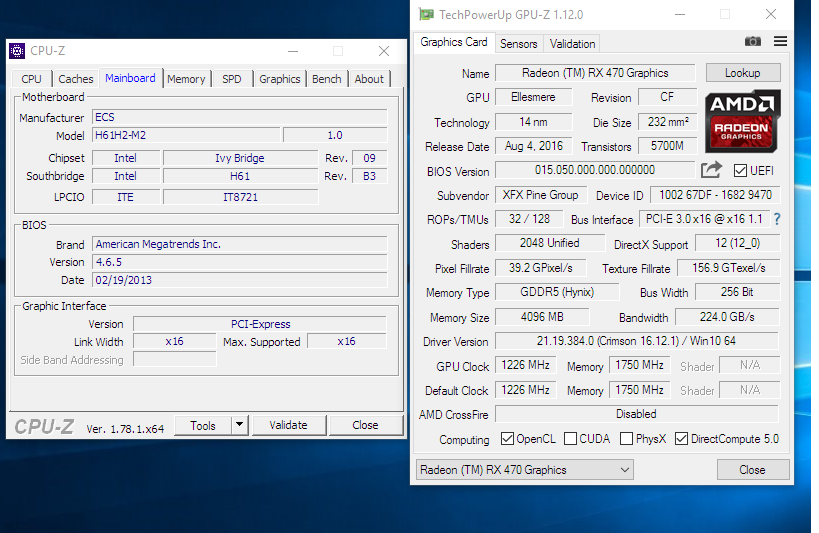This screenshot has width=819, height=533.
Task: Click the AMD CrossFire Disabled field
Action: [636, 414]
